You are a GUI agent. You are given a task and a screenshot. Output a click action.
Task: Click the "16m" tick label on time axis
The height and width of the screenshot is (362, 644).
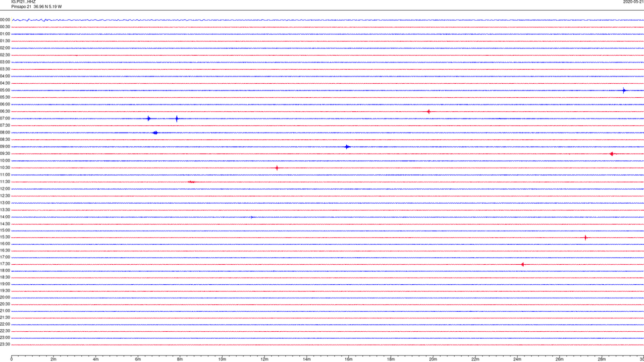349,359
